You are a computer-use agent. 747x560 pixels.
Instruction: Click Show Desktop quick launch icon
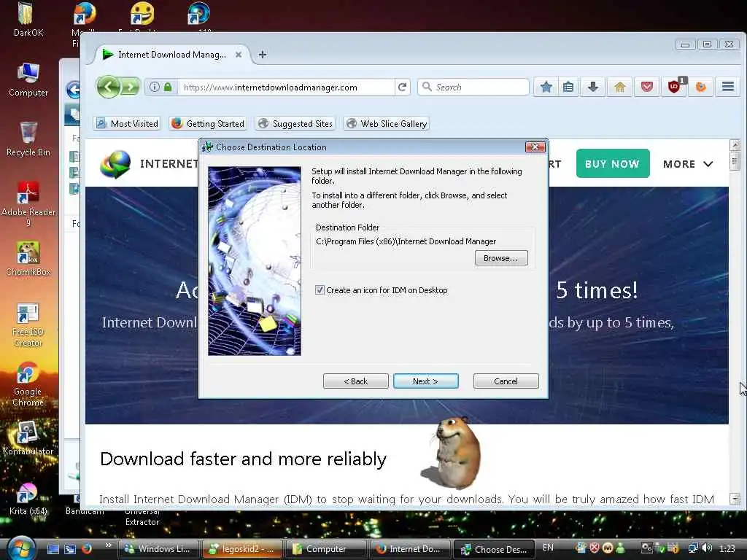click(x=53, y=549)
